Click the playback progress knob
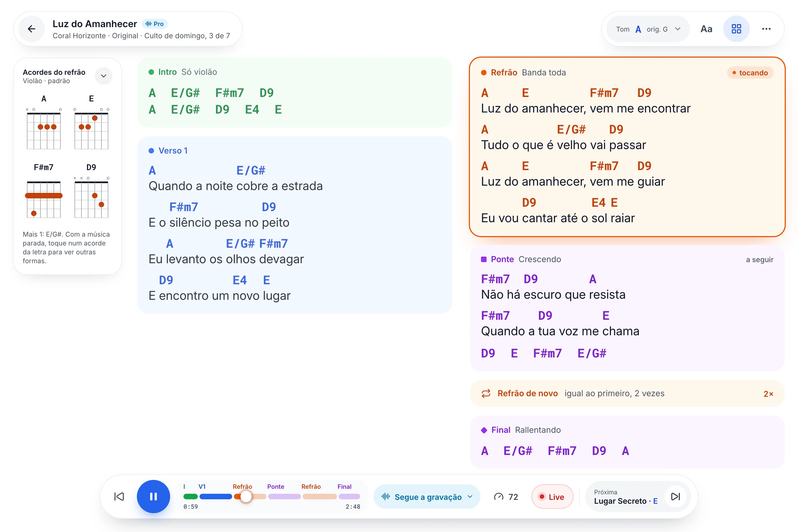 coord(246,496)
